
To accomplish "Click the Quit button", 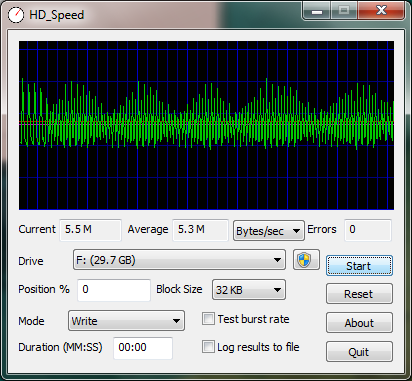I will [359, 352].
